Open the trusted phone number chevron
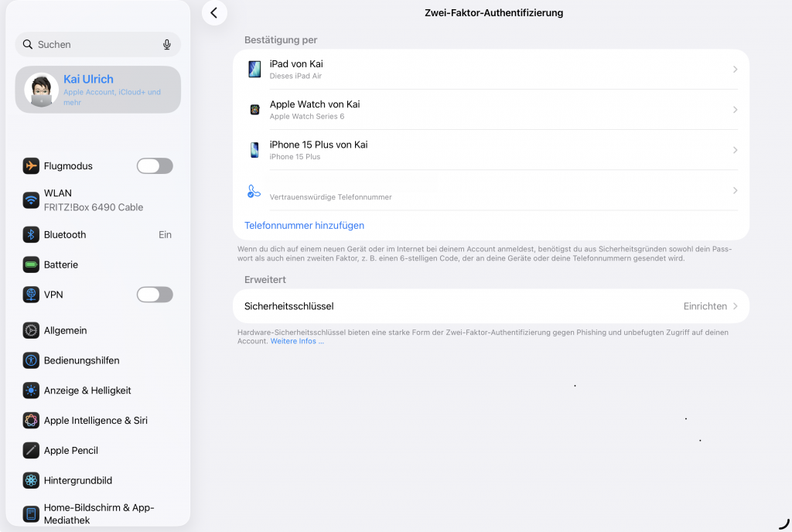 pyautogui.click(x=735, y=190)
